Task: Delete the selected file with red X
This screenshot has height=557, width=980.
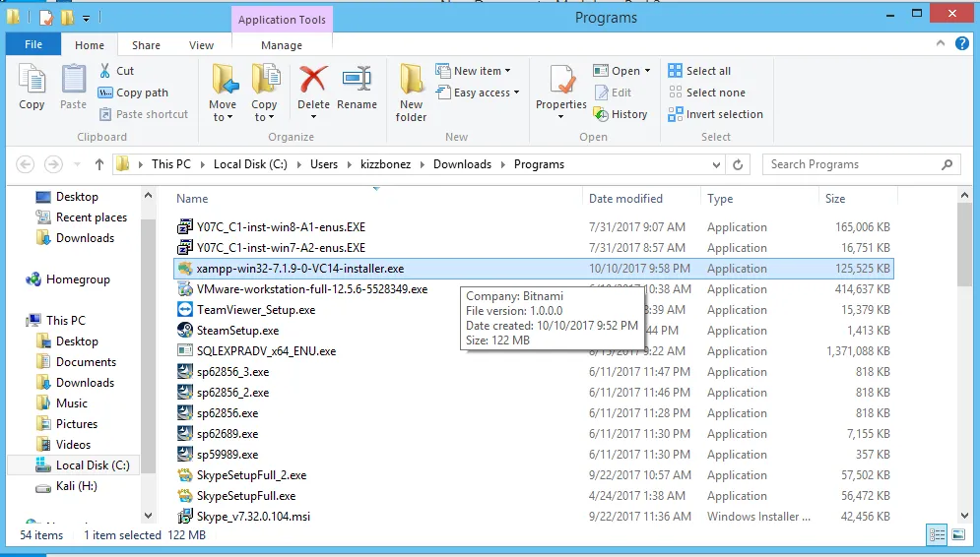Action: coord(313,81)
